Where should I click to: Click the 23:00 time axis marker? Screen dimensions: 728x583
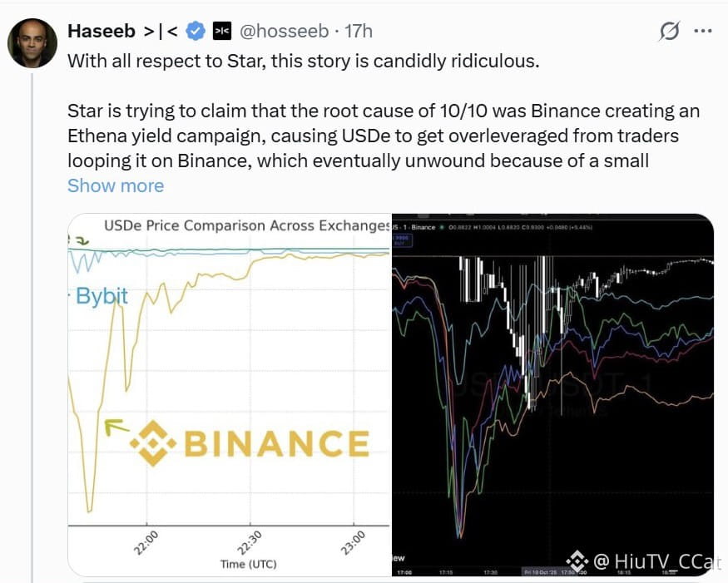point(353,542)
